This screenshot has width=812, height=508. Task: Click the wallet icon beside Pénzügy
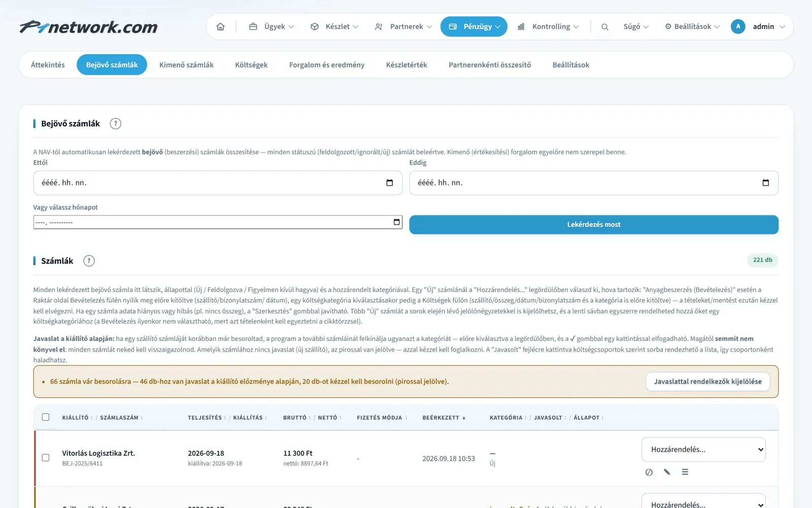pyautogui.click(x=453, y=26)
